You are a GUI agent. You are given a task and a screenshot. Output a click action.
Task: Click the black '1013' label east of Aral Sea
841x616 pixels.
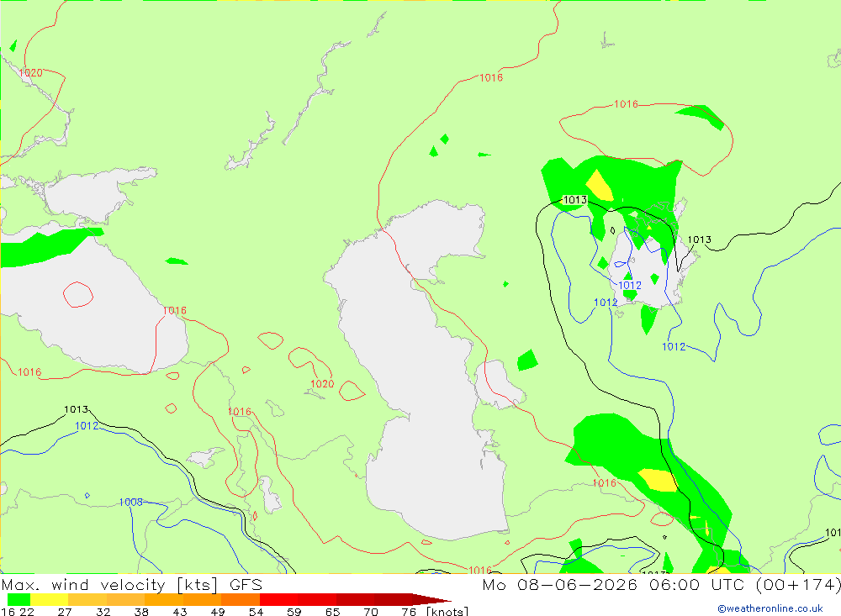pos(700,240)
